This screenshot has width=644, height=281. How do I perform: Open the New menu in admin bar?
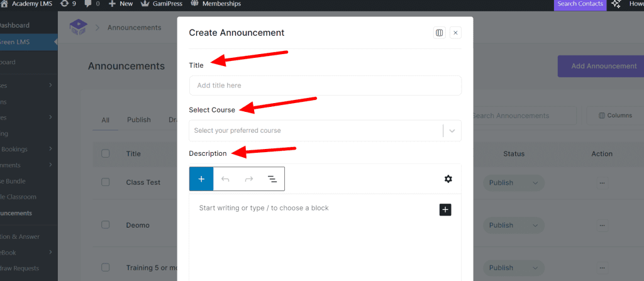tap(121, 4)
